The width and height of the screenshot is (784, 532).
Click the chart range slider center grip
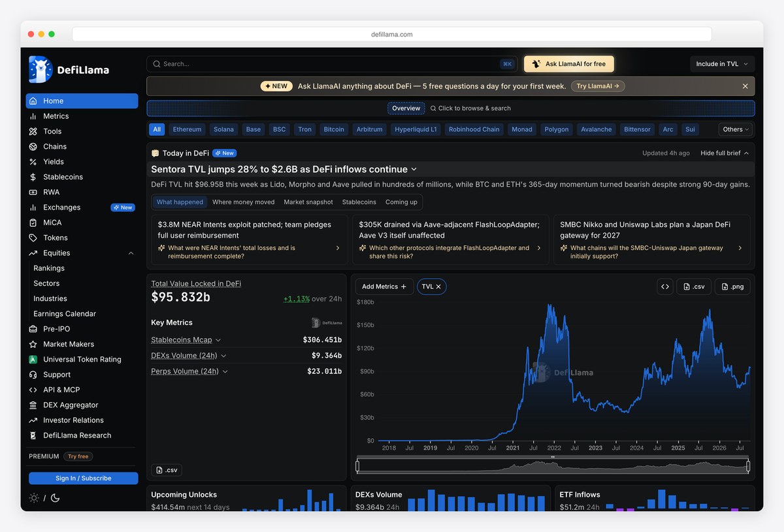[x=553, y=457]
